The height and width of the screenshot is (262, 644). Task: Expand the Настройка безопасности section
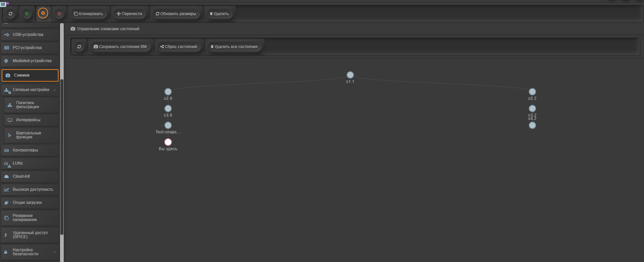pyautogui.click(x=54, y=252)
